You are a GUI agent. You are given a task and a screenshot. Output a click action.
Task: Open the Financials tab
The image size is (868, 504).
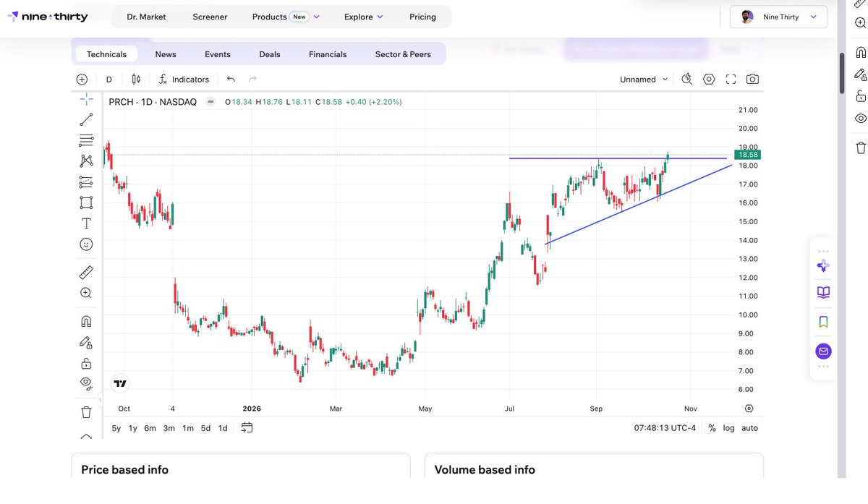point(328,54)
